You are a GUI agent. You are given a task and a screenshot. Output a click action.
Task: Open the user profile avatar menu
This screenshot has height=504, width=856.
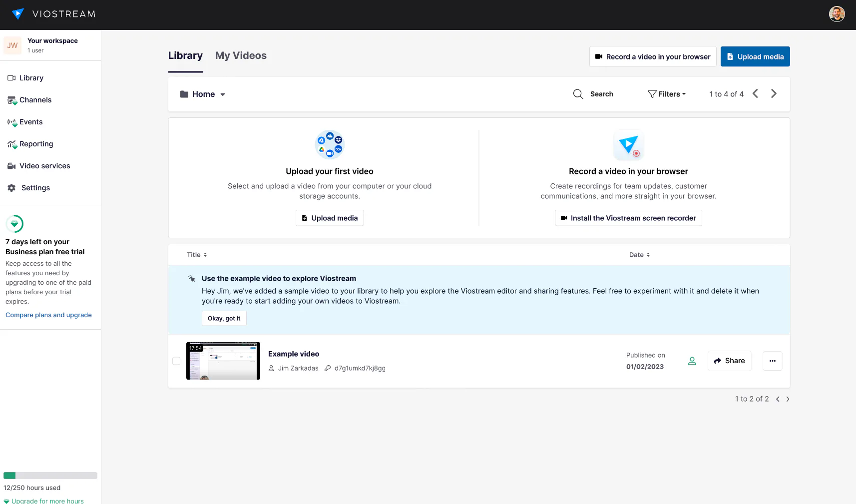pyautogui.click(x=837, y=14)
